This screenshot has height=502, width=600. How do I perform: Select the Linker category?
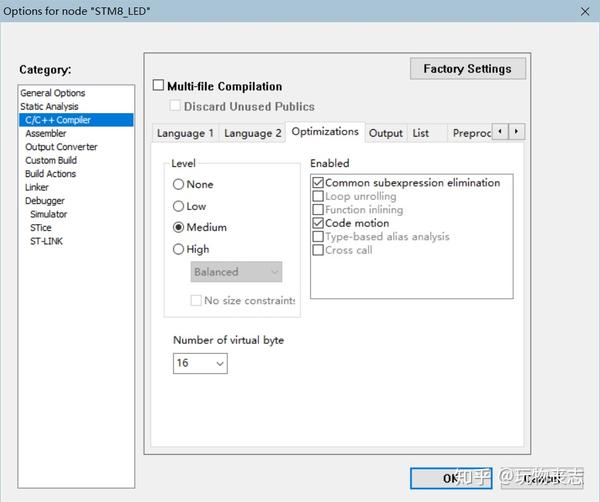click(37, 187)
